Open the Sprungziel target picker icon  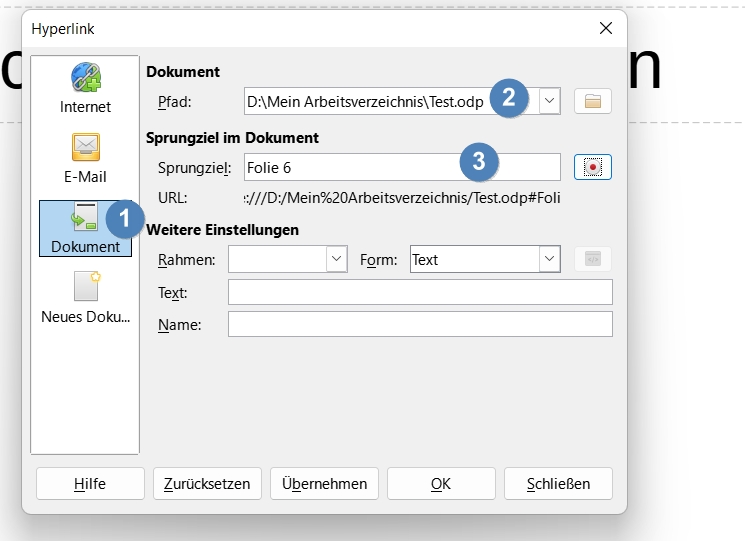pos(593,167)
